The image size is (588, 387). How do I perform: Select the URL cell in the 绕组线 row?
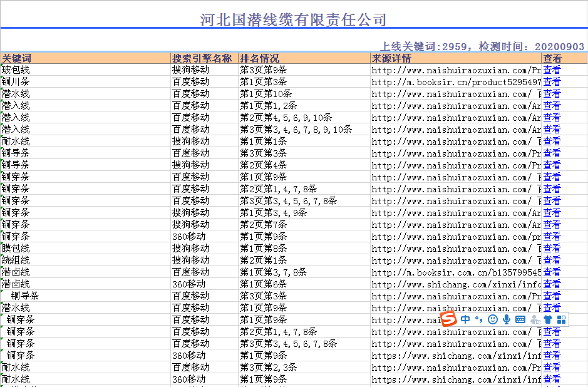[456, 261]
